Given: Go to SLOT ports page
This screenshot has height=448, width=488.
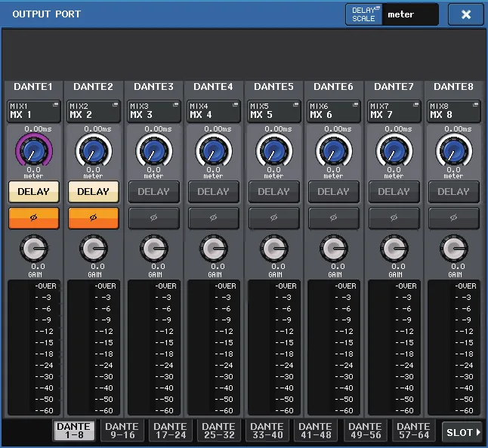Looking at the screenshot, I should (462, 432).
